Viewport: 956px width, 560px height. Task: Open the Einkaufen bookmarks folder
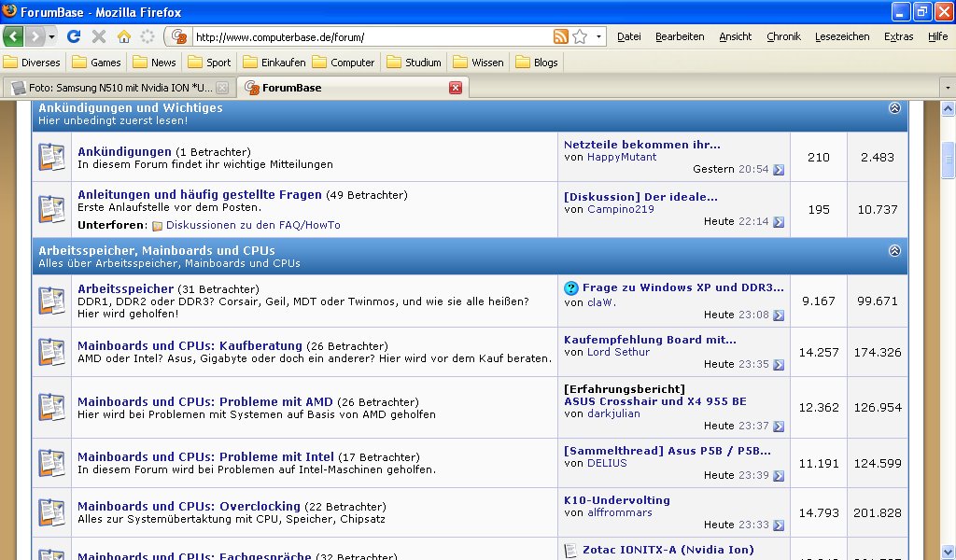274,63
